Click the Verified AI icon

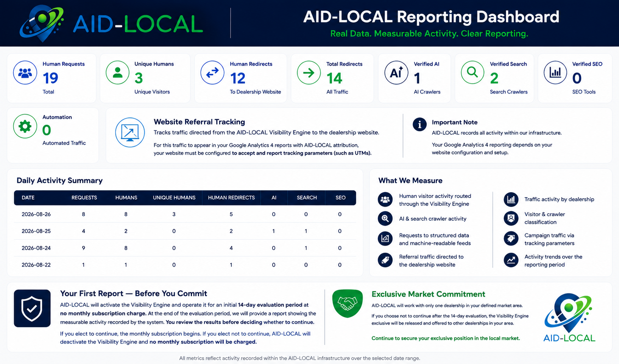[x=396, y=73]
